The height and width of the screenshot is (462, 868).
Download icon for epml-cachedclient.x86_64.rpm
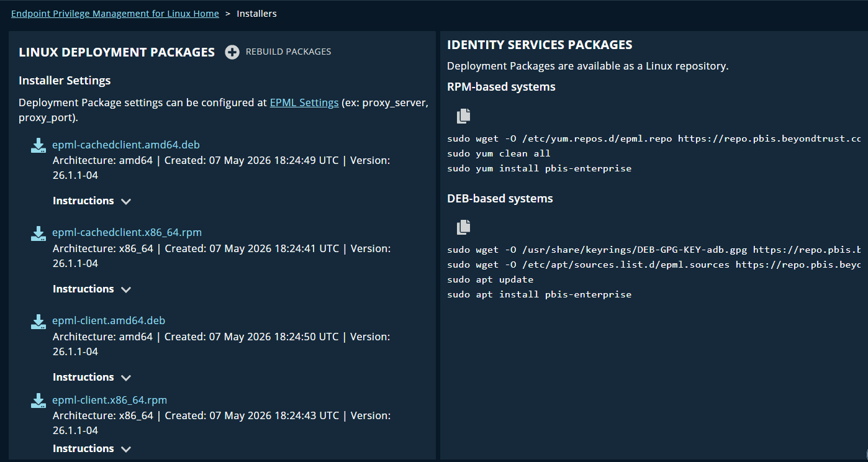[x=38, y=233]
